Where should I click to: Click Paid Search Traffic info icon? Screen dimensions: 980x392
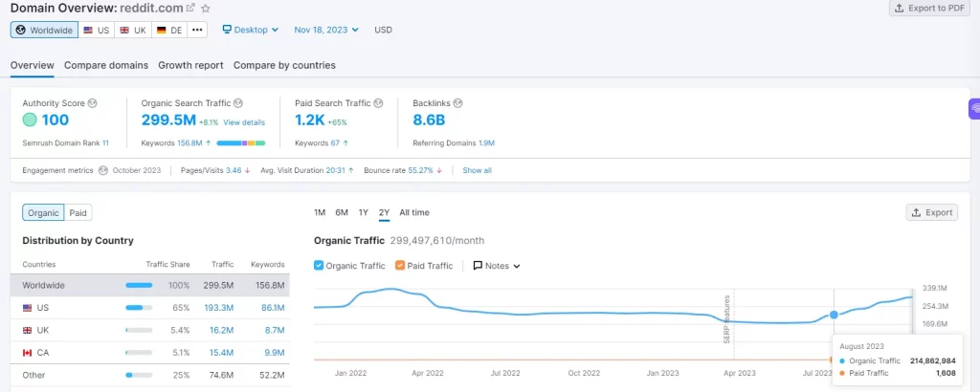(x=378, y=103)
